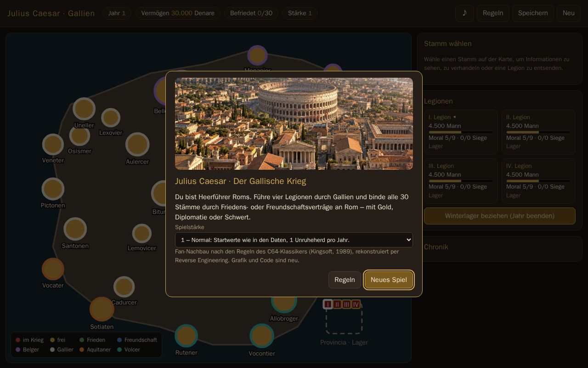Click the Sotiaten tribe circle
The height and width of the screenshot is (368, 588).
tap(102, 309)
